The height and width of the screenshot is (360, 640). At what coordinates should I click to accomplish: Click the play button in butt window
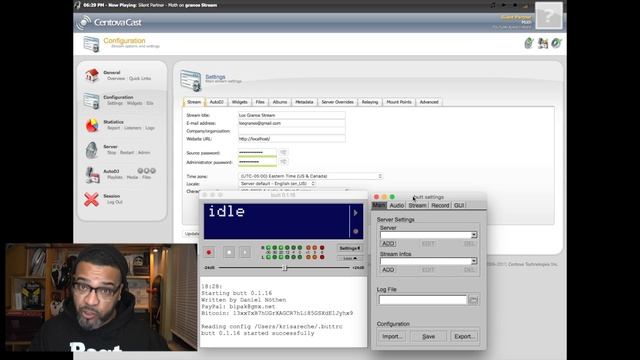click(245, 253)
